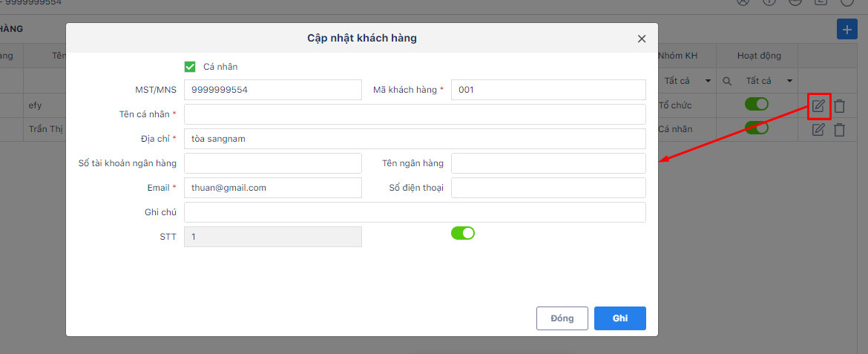This screenshot has width=868, height=354.
Task: Click the Mã khách hàng field
Action: click(548, 90)
